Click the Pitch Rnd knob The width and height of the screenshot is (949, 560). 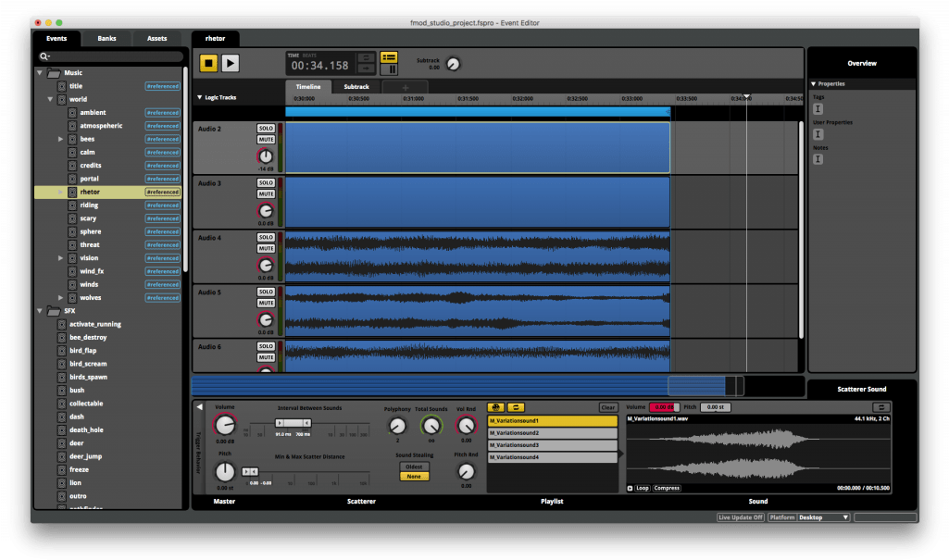coord(466,472)
